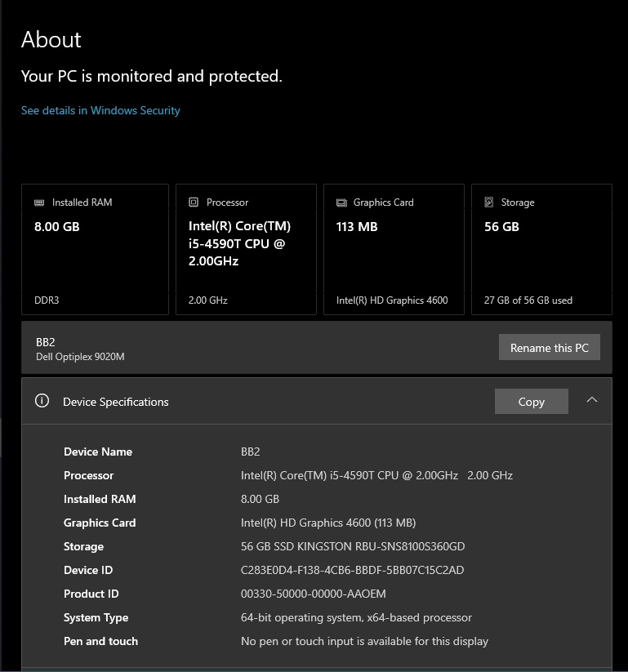The height and width of the screenshot is (672, 628).
Task: Click the RAM chip icon in Installed RAM card
Action: click(x=39, y=202)
